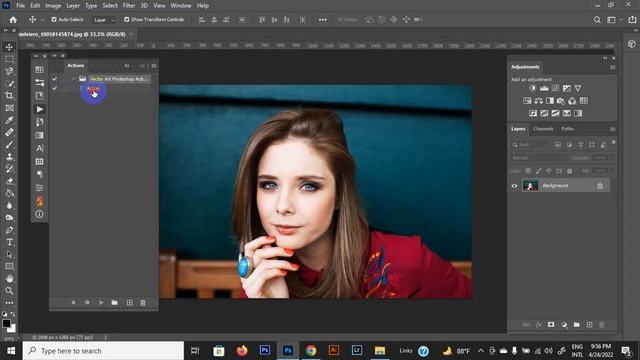640x360 pixels.
Task: Click the Home icon in options bar
Action: click(13, 20)
